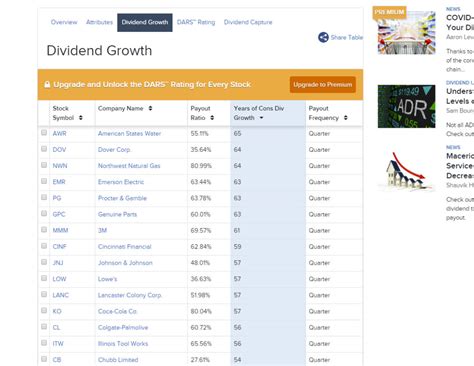The width and height of the screenshot is (474, 366).
Task: Open the falling house chart thumbnail
Action: [406, 171]
